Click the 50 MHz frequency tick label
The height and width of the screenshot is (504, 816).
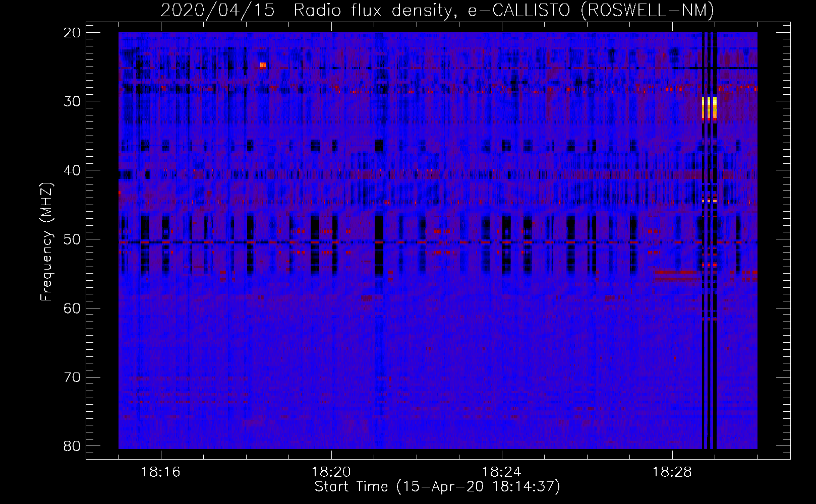coord(73,239)
